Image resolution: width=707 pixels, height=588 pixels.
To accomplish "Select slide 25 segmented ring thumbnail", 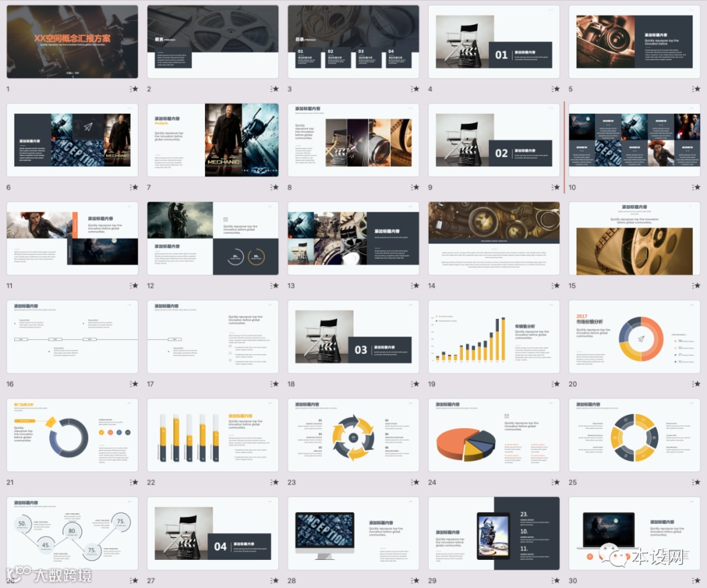I will pos(634,435).
